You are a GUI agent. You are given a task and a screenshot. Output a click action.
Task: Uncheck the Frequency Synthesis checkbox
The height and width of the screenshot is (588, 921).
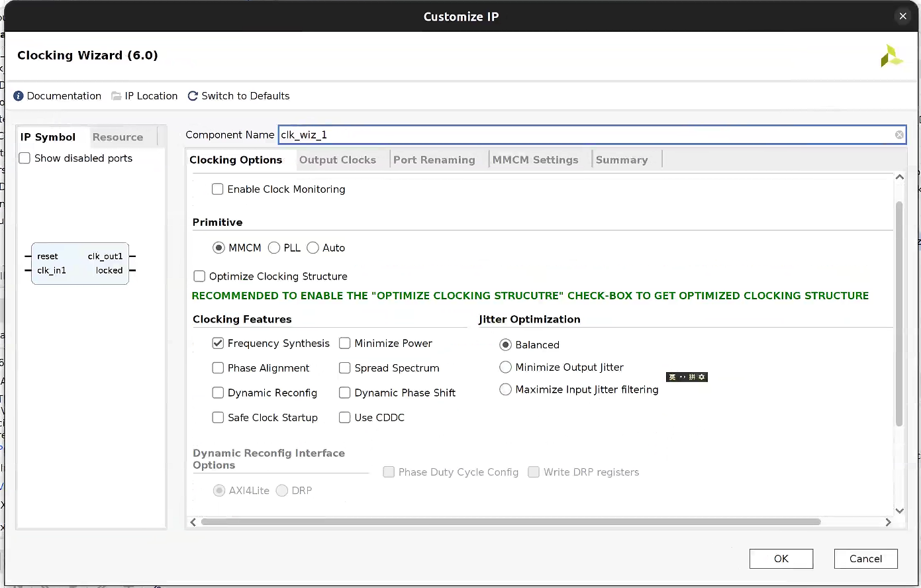click(x=218, y=343)
